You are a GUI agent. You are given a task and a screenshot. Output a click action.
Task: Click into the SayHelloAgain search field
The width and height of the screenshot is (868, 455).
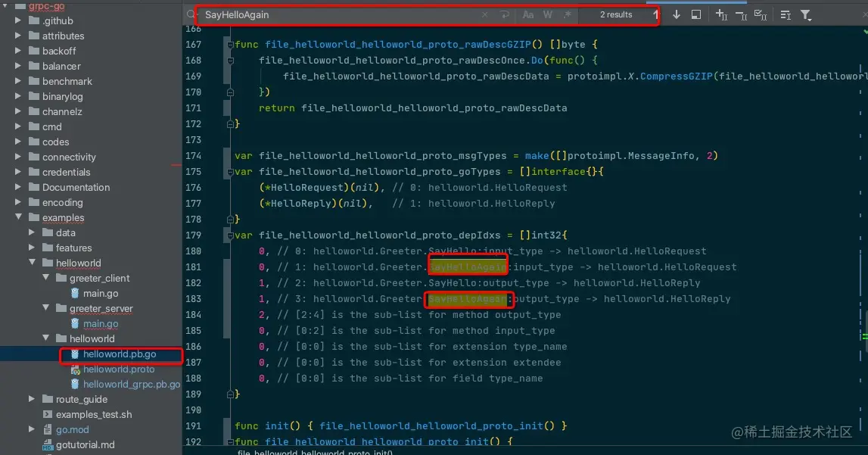pos(338,15)
